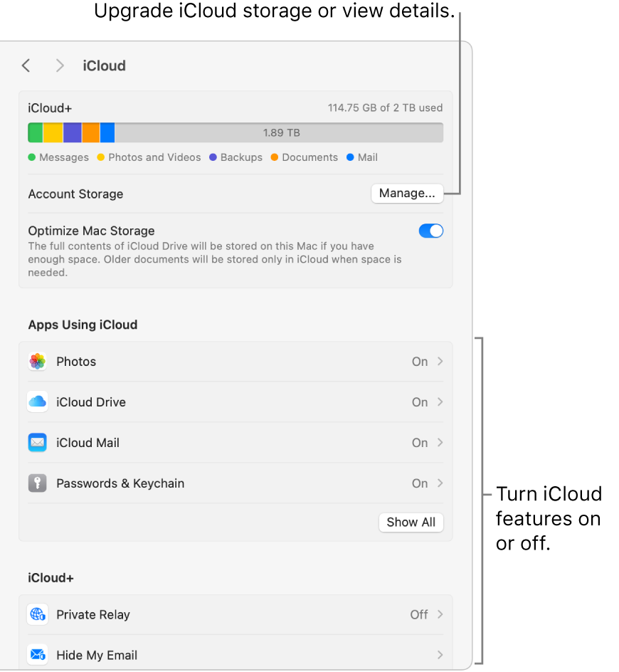Click the Manage... button

click(x=407, y=193)
